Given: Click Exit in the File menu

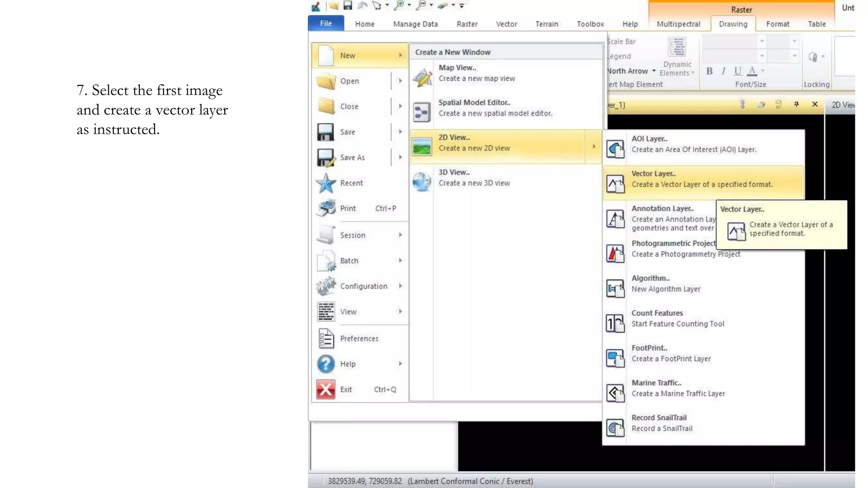Looking at the screenshot, I should [x=346, y=389].
